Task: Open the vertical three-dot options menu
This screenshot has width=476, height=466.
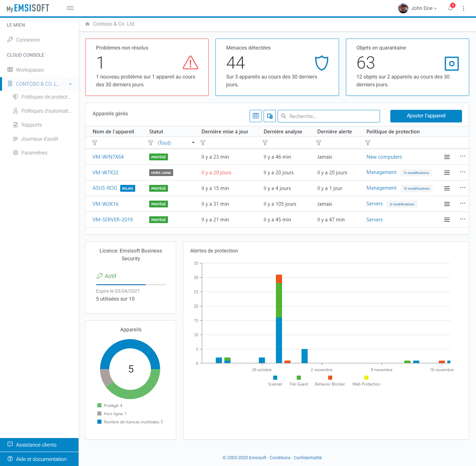Action: click(x=463, y=9)
